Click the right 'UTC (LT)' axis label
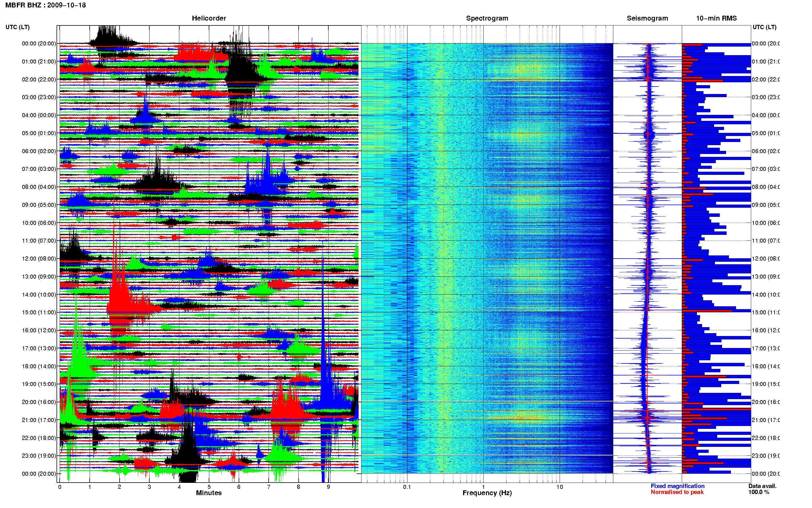The image size is (812, 508). (764, 27)
